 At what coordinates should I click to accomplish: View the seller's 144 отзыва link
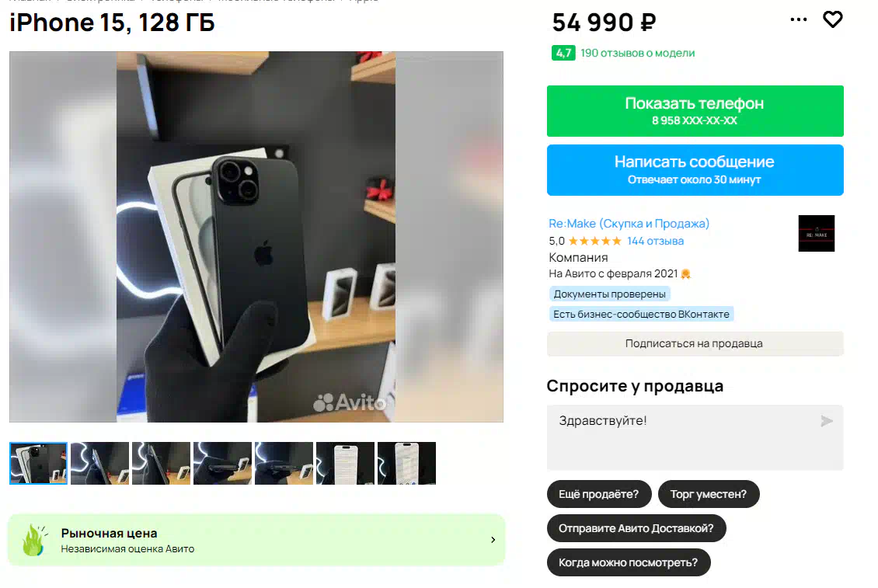coord(655,242)
